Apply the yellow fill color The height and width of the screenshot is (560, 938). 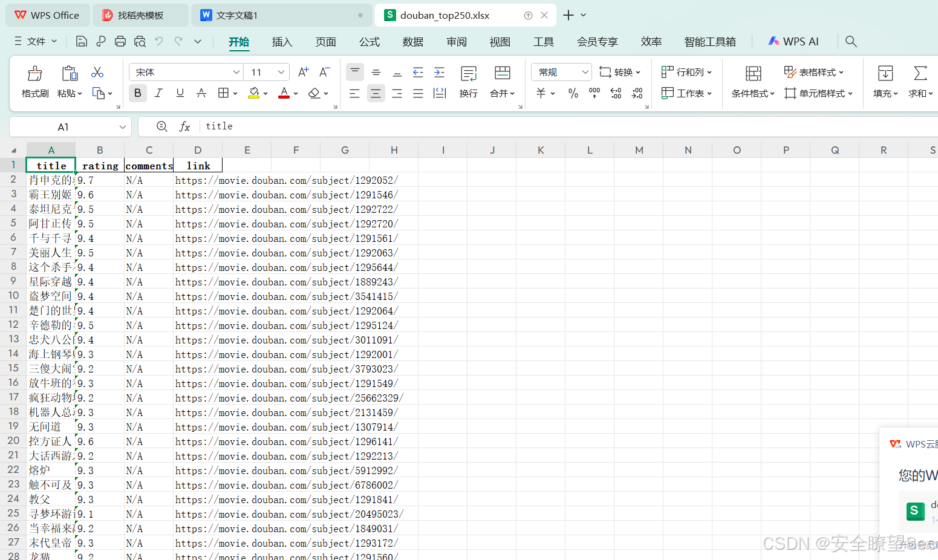254,93
